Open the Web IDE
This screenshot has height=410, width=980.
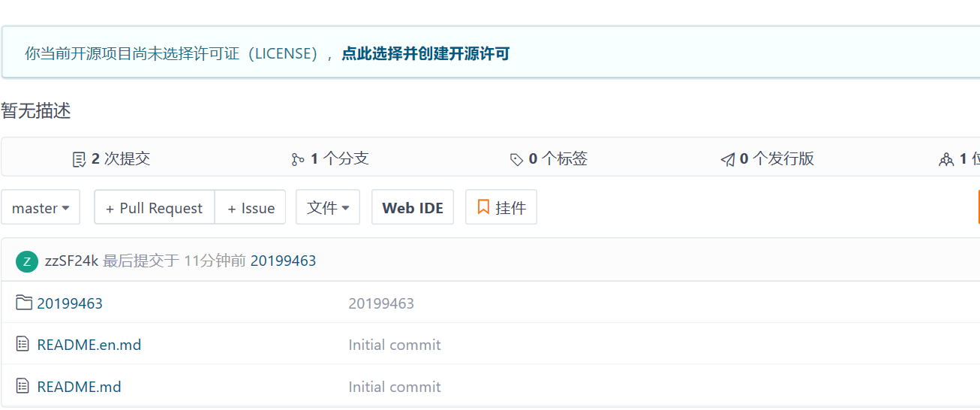(413, 208)
